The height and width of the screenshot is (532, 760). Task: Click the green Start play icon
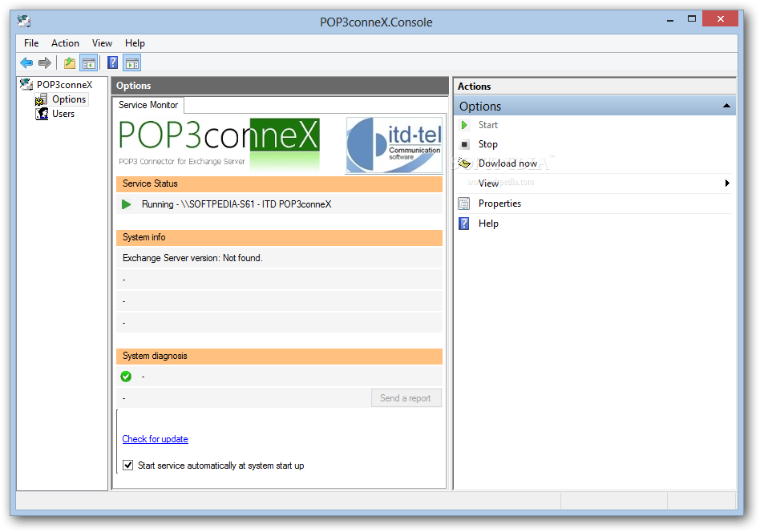[464, 125]
